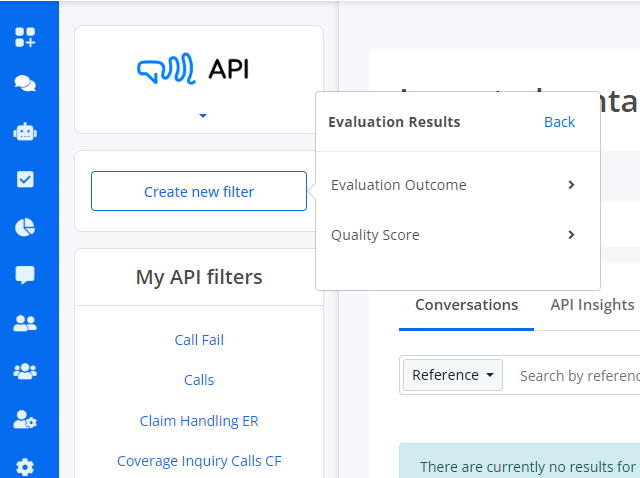This screenshot has width=640, height=478.
Task: Expand the Evaluation Outcome submenu
Action: point(453,185)
